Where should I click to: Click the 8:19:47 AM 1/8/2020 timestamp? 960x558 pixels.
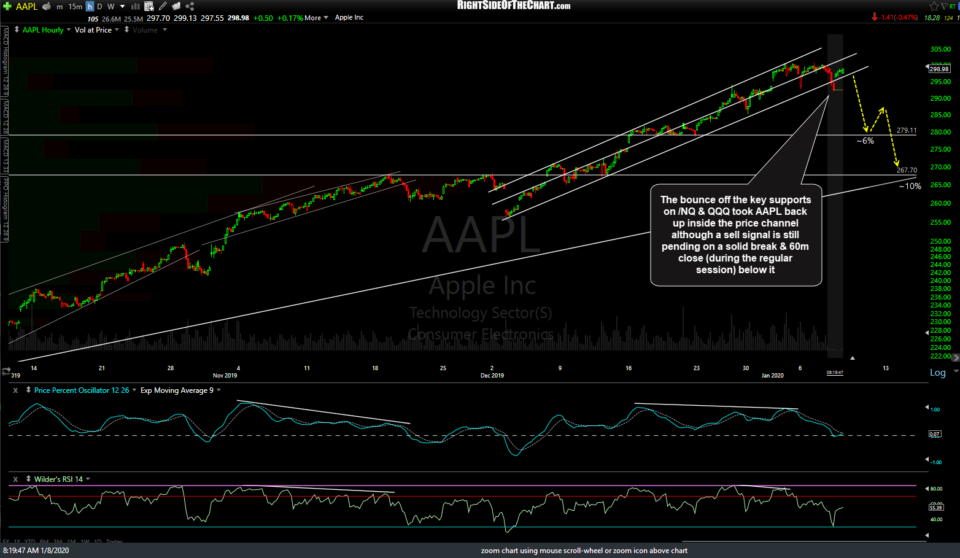pos(36,551)
